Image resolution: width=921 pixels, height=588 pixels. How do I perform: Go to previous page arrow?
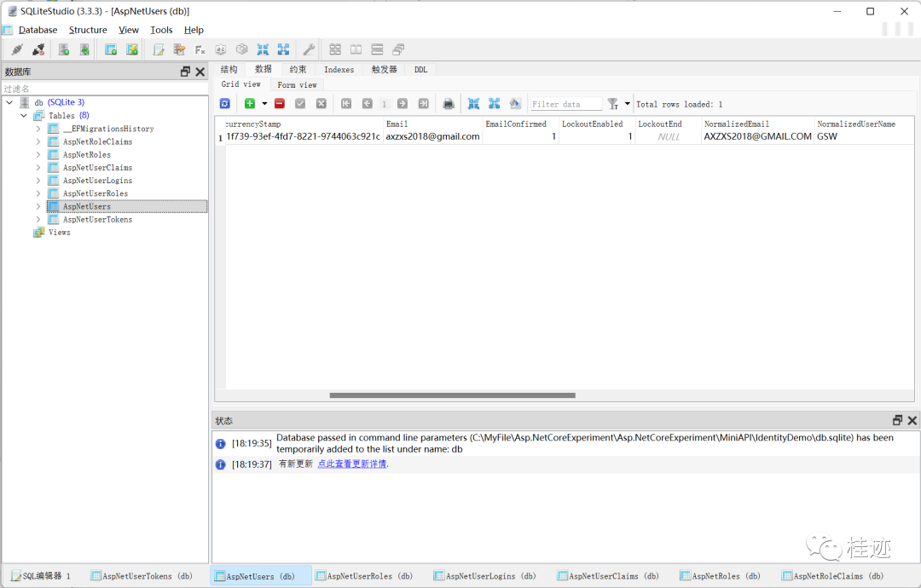pyautogui.click(x=367, y=104)
